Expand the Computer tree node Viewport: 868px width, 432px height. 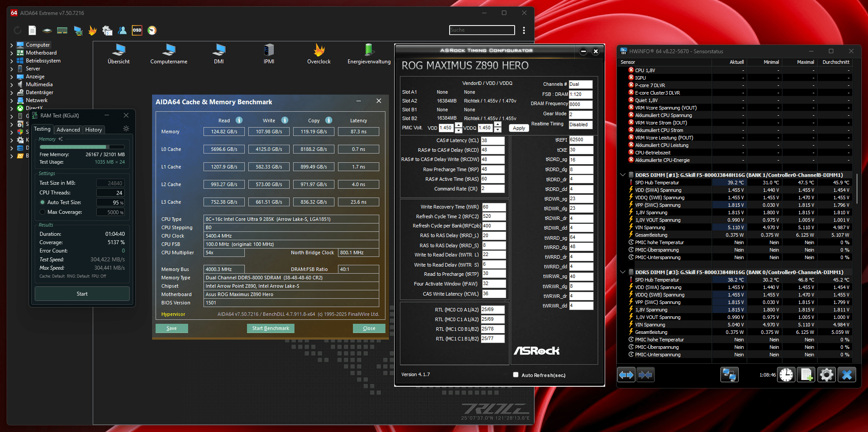pyautogui.click(x=11, y=45)
